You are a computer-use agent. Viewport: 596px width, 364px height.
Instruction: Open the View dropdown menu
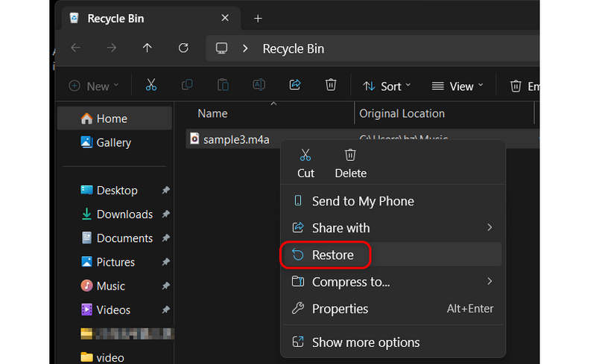click(457, 86)
